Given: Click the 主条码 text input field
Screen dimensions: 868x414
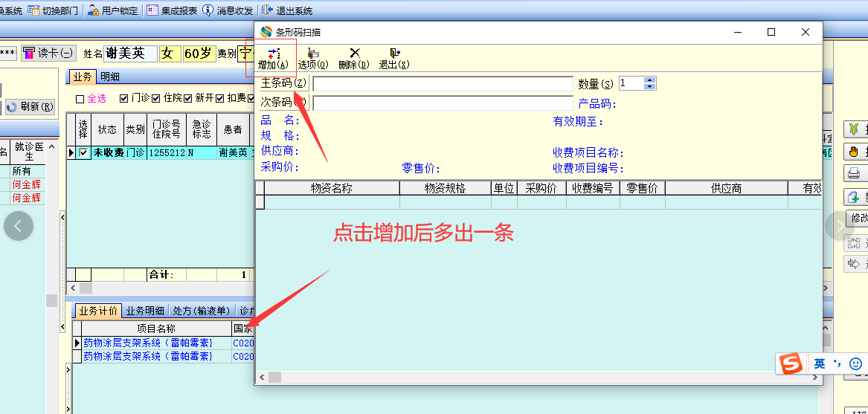Looking at the screenshot, I should pos(443,83).
